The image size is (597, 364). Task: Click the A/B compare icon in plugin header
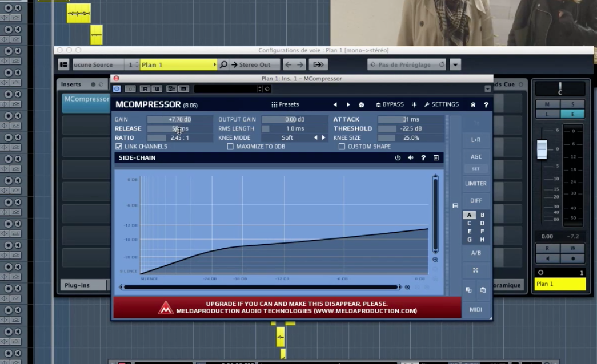(x=172, y=88)
